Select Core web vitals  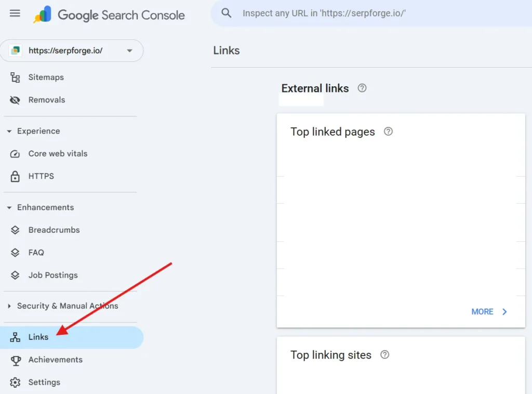coord(57,153)
